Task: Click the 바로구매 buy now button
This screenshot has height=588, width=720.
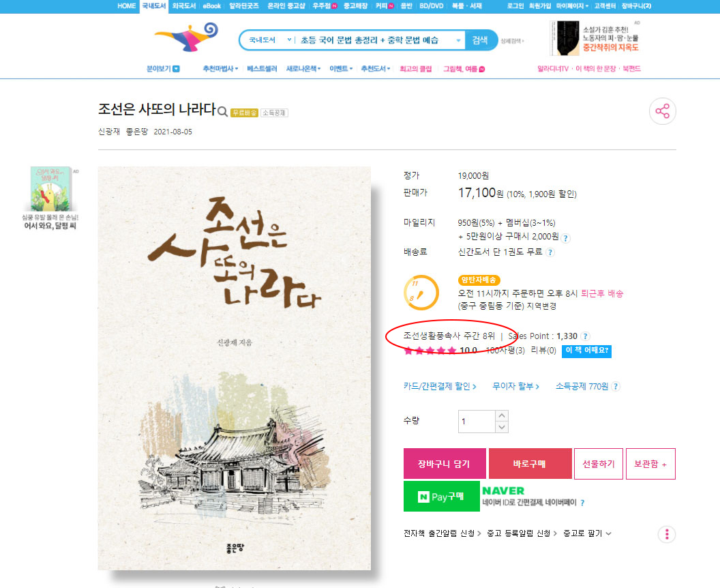Action: [530, 463]
